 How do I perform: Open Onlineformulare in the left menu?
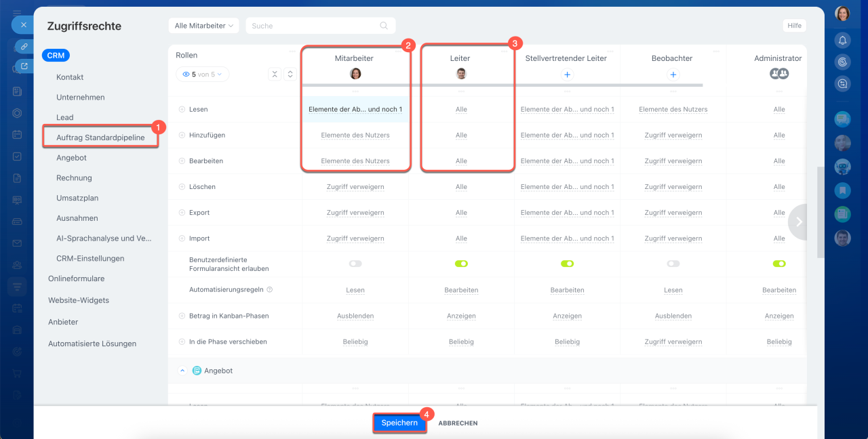tap(76, 278)
